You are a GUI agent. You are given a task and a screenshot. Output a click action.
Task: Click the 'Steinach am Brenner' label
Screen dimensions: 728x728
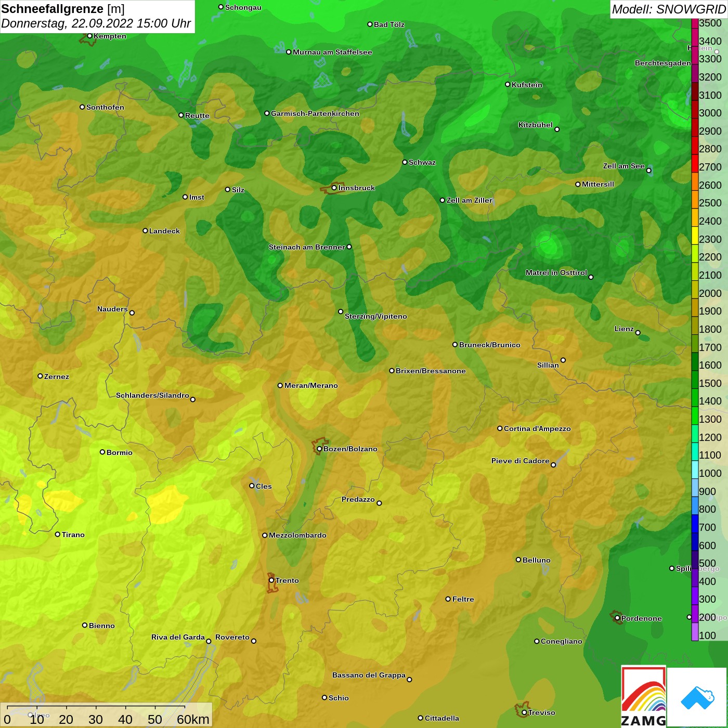click(x=307, y=247)
